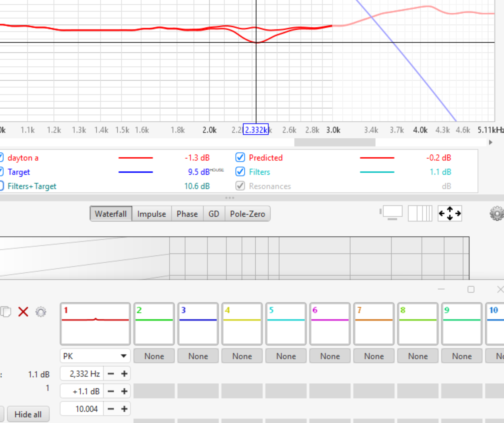Click the Filters cyan line swatch

click(x=377, y=172)
